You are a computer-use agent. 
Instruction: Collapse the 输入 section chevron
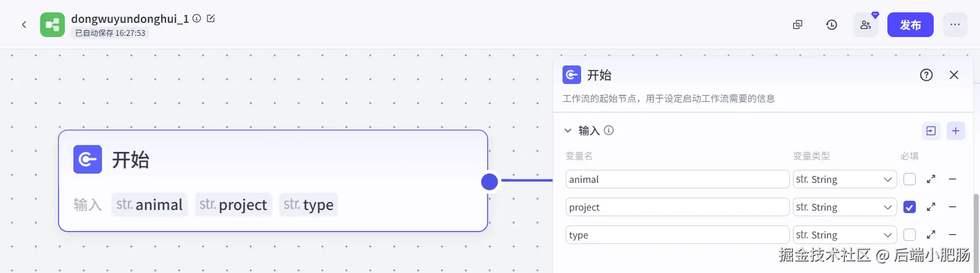pyautogui.click(x=568, y=131)
